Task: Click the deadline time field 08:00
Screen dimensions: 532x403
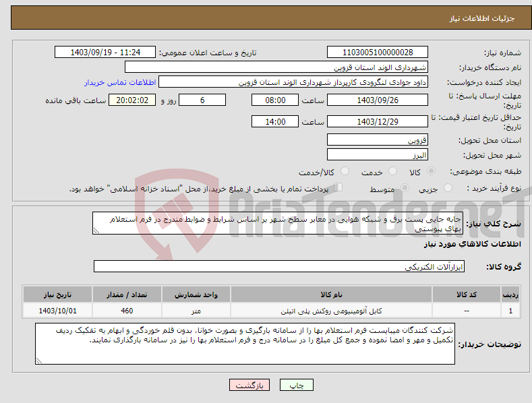Action: [275, 100]
